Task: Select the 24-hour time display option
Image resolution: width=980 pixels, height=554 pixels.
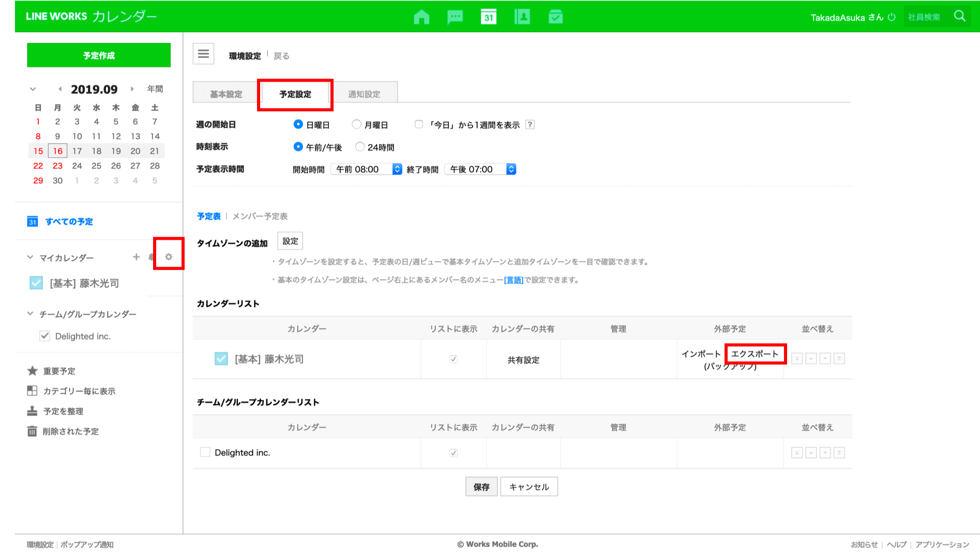Action: click(360, 147)
